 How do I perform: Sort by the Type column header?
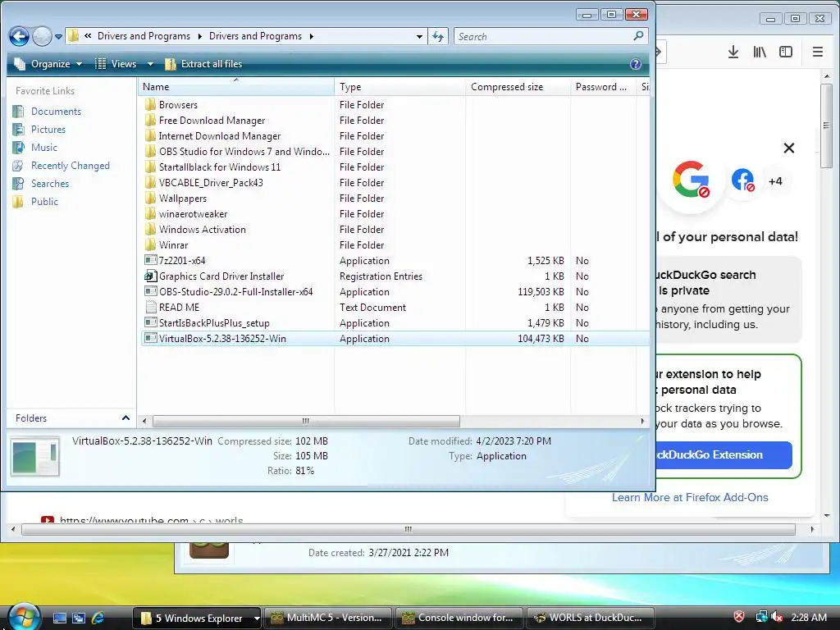pyautogui.click(x=399, y=87)
